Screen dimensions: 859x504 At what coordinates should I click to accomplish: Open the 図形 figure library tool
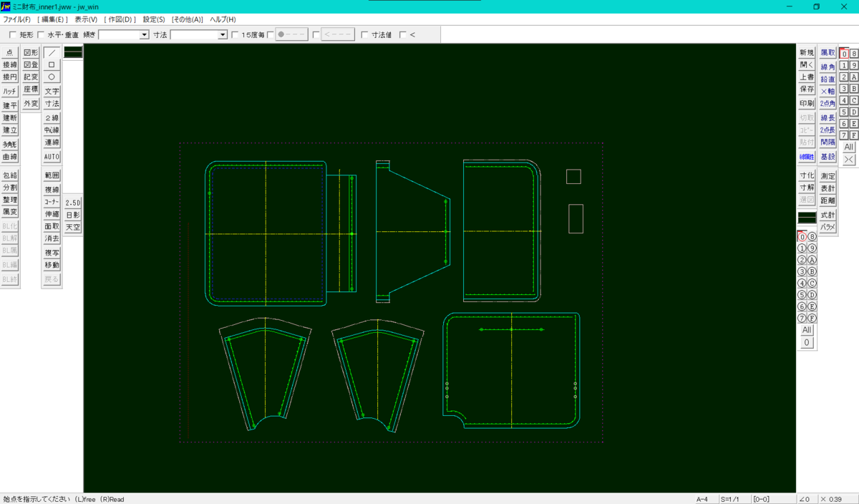tap(31, 52)
